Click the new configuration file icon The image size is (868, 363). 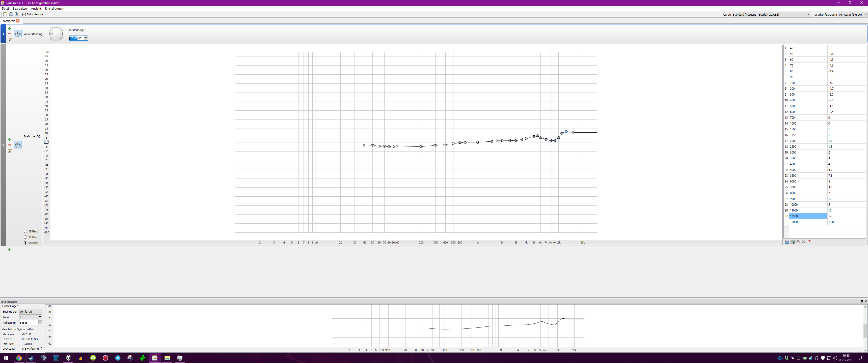(5, 14)
